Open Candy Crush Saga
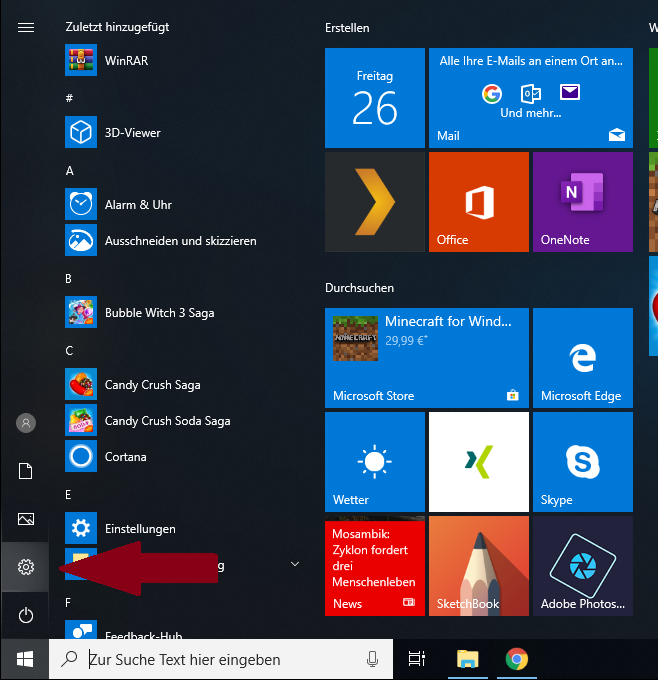 (184, 384)
